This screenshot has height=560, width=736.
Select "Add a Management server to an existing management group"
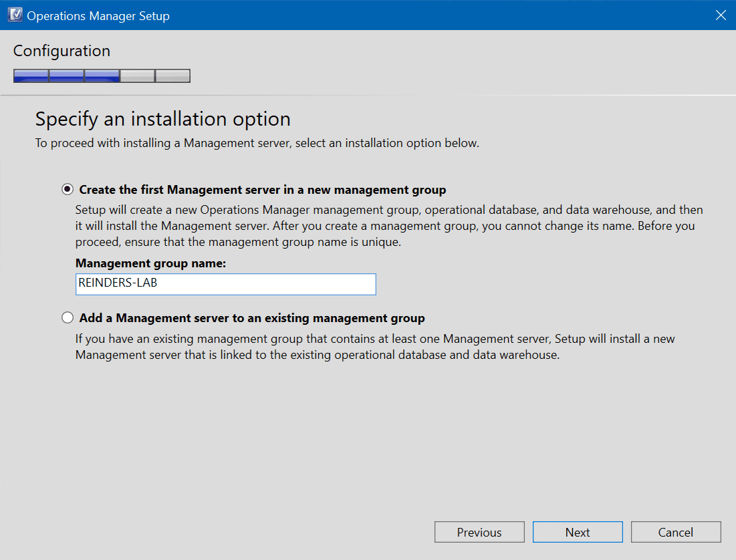pyautogui.click(x=67, y=317)
